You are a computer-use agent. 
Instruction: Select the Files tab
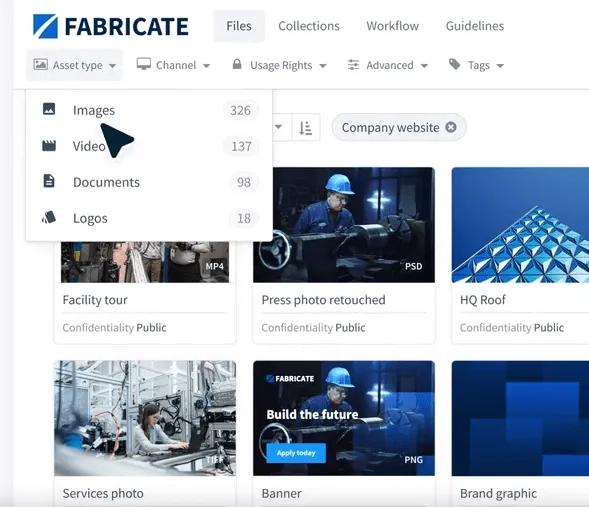pos(239,26)
